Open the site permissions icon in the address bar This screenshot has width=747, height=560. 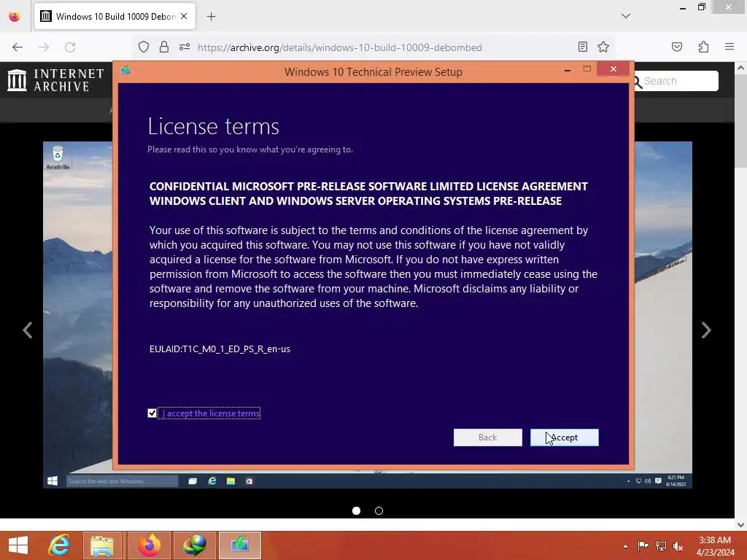point(185,47)
